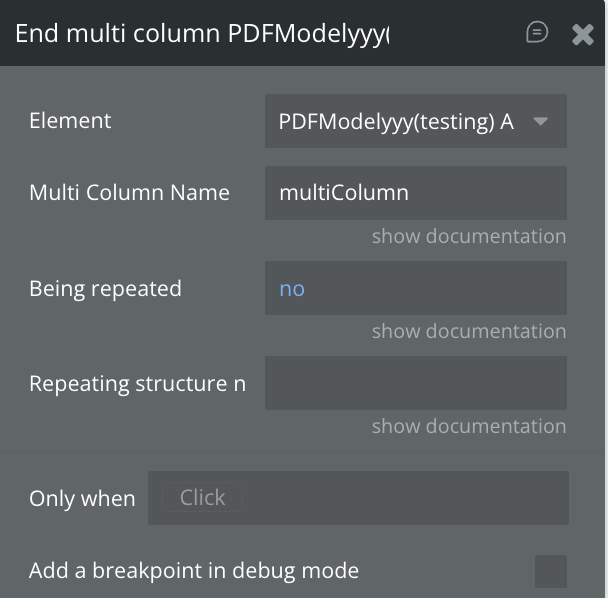Enable the debug mode breakpoint checkbox
The height and width of the screenshot is (598, 608).
click(x=550, y=571)
